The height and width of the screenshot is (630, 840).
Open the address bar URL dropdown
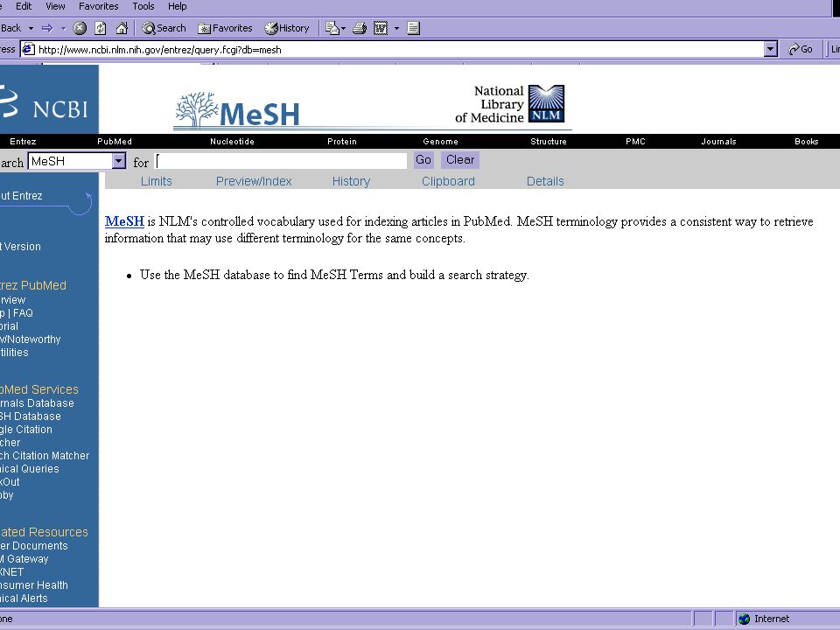[x=770, y=49]
